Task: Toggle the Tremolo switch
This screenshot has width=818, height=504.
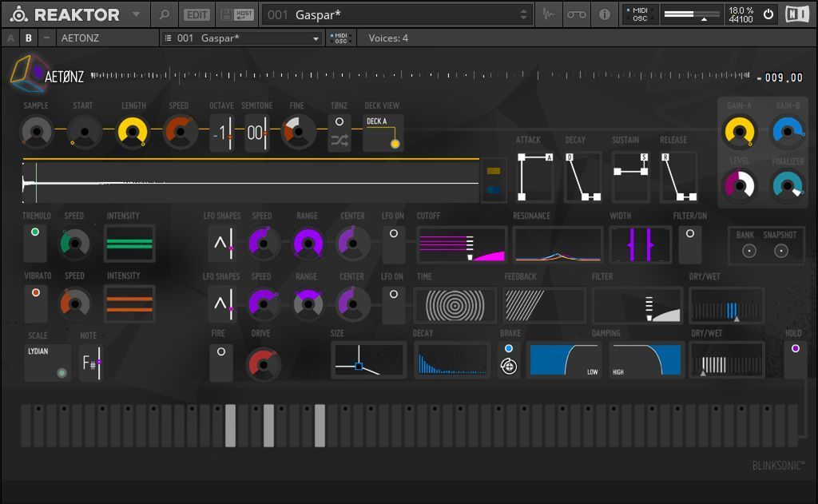Action: tap(35, 244)
